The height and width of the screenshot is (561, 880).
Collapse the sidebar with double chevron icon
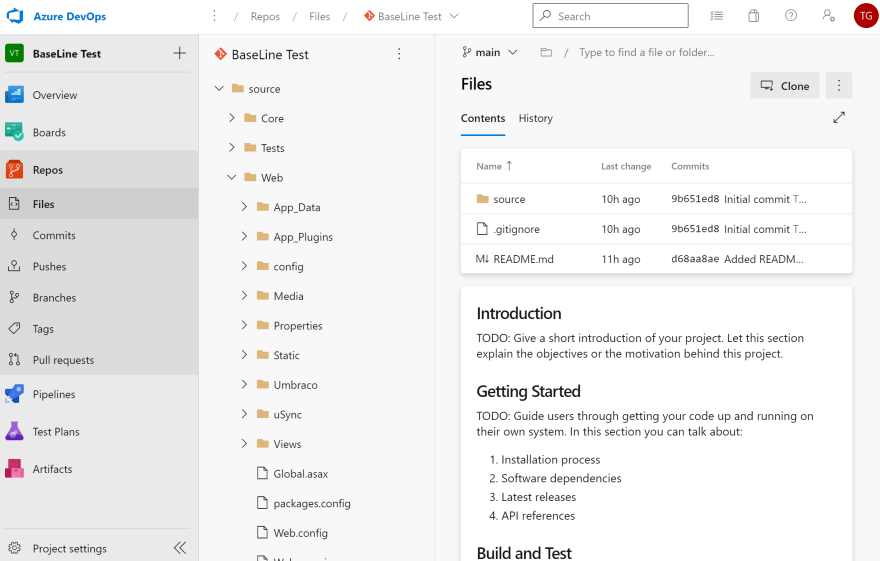click(x=180, y=548)
